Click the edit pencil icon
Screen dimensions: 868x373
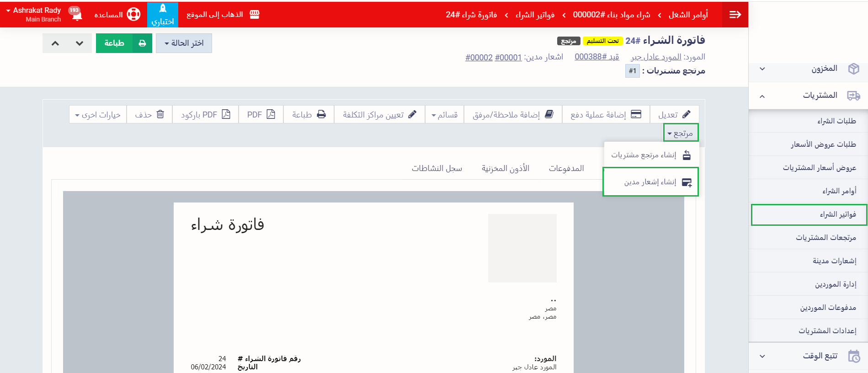click(x=686, y=114)
